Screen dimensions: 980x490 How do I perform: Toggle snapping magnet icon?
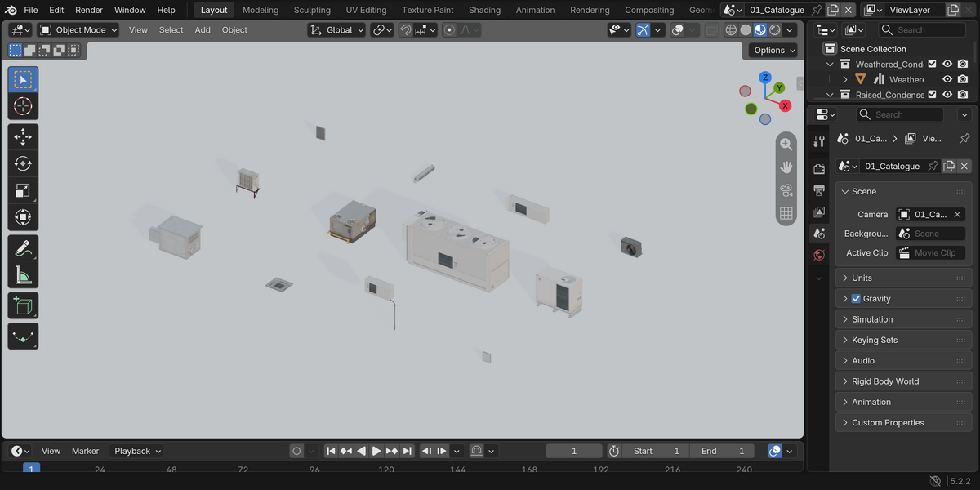pyautogui.click(x=405, y=30)
